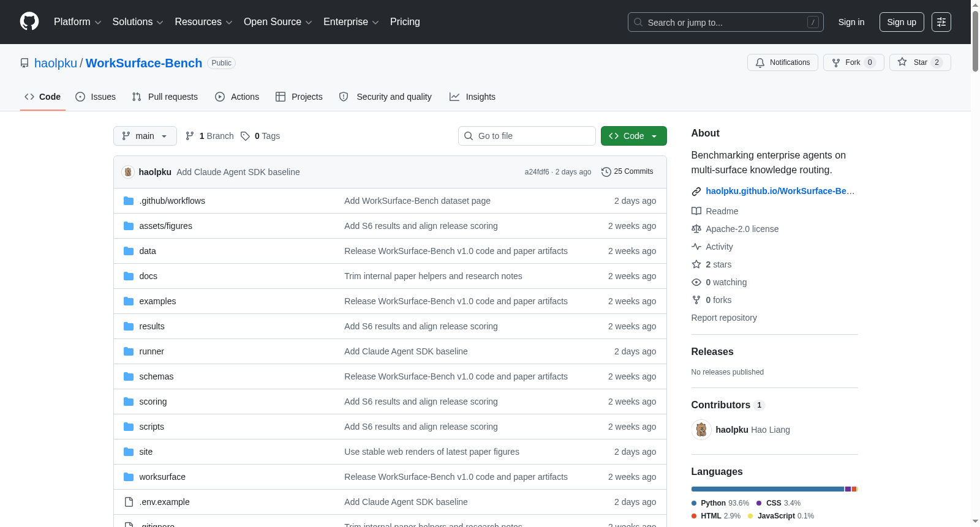Image resolution: width=980 pixels, height=527 pixels.
Task: Click the Apache-2.0 license scale icon
Action: coord(696,229)
